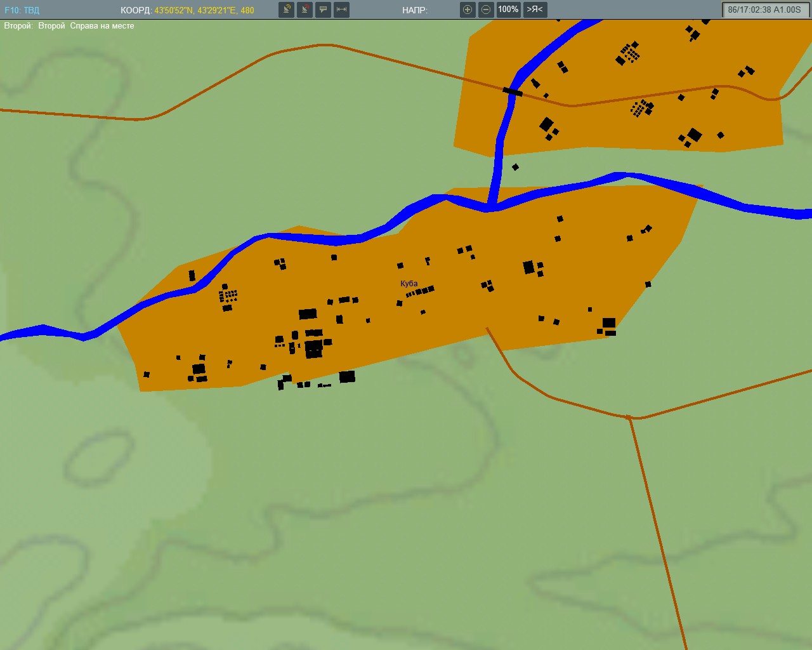
Task: Click the radio message 'Справа на месте'
Action: (x=102, y=26)
